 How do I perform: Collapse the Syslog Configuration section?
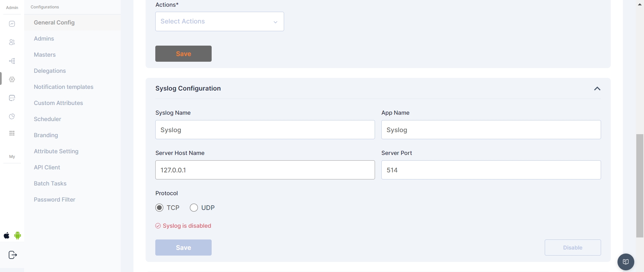tap(597, 89)
